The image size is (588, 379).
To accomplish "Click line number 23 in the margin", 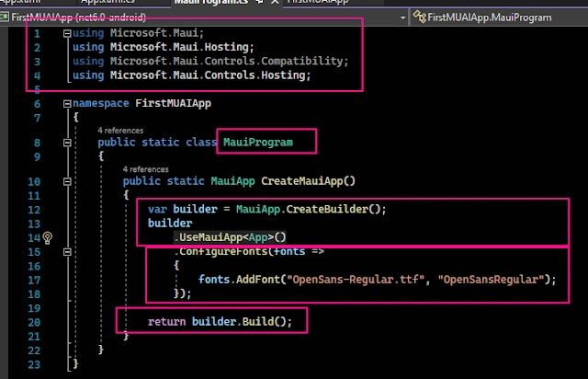I will coord(34,364).
